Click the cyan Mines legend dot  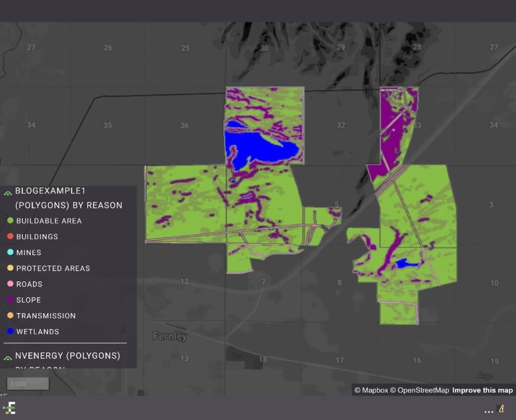pyautogui.click(x=10, y=253)
